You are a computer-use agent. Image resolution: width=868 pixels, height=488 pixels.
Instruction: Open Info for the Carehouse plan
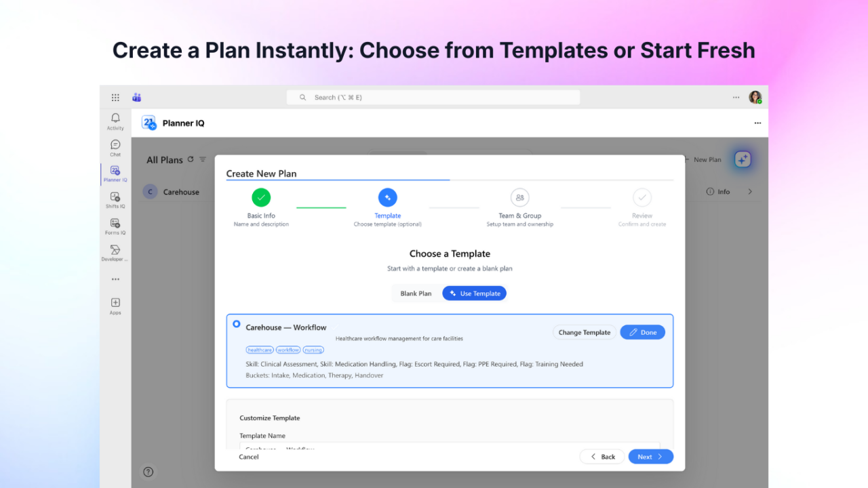pos(718,192)
